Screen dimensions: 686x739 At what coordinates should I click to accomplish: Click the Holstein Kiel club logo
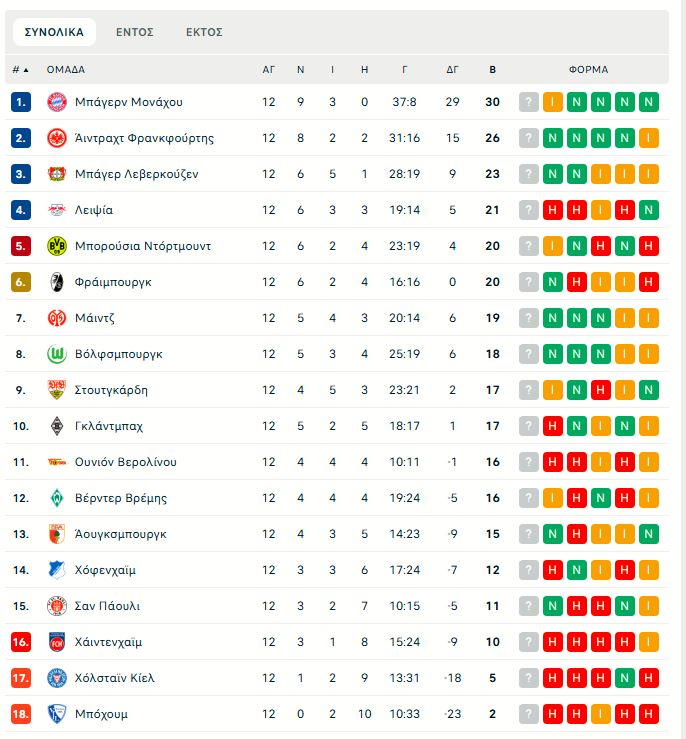tap(56, 678)
